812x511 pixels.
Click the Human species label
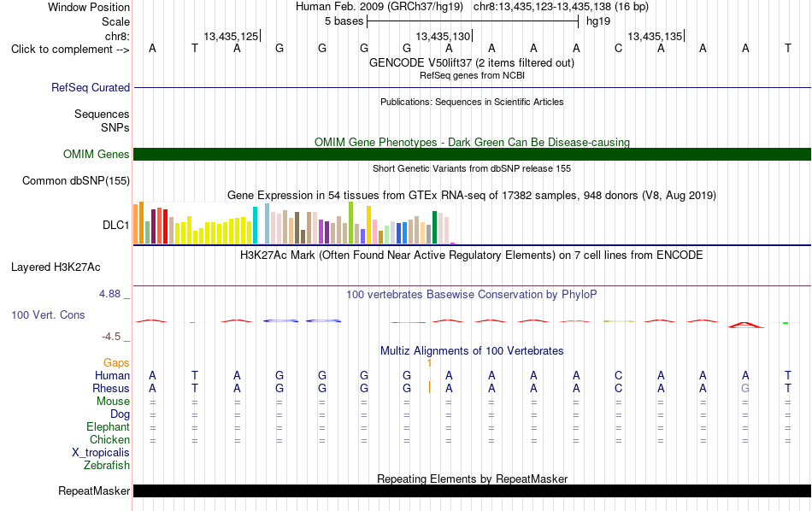click(x=112, y=375)
